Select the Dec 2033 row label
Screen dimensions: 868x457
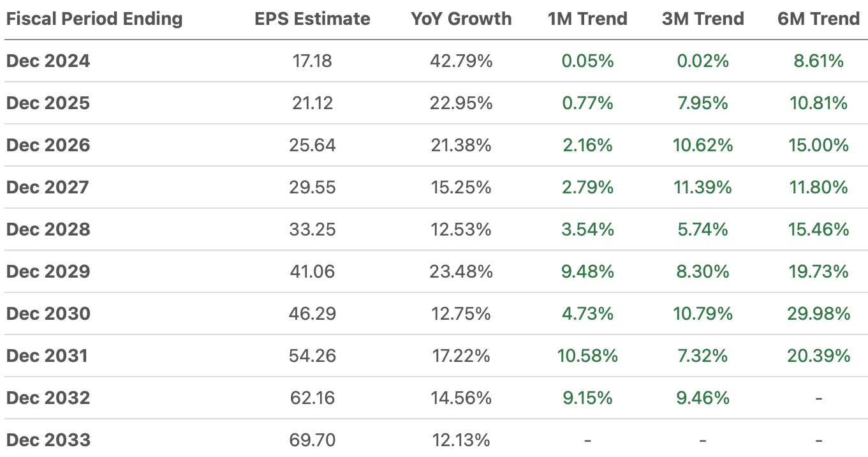pos(48,440)
